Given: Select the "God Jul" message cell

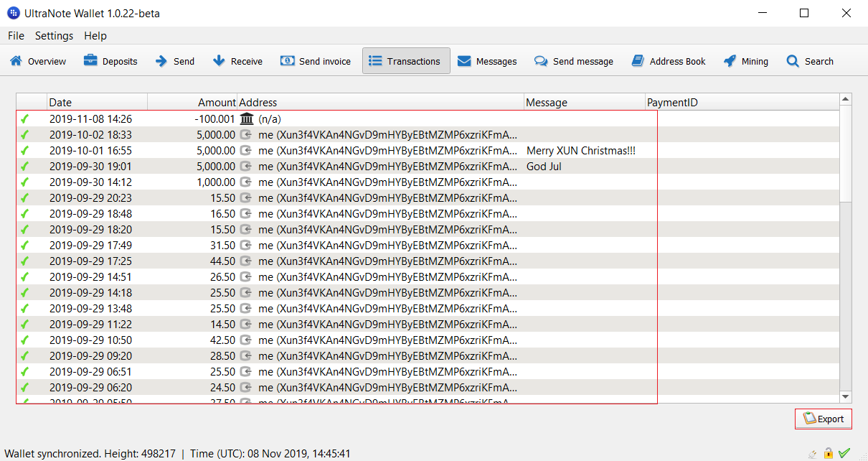Looking at the screenshot, I should pos(544,166).
